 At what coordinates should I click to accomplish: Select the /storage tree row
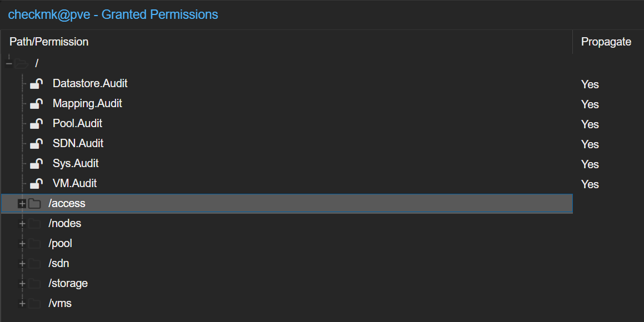(287, 284)
